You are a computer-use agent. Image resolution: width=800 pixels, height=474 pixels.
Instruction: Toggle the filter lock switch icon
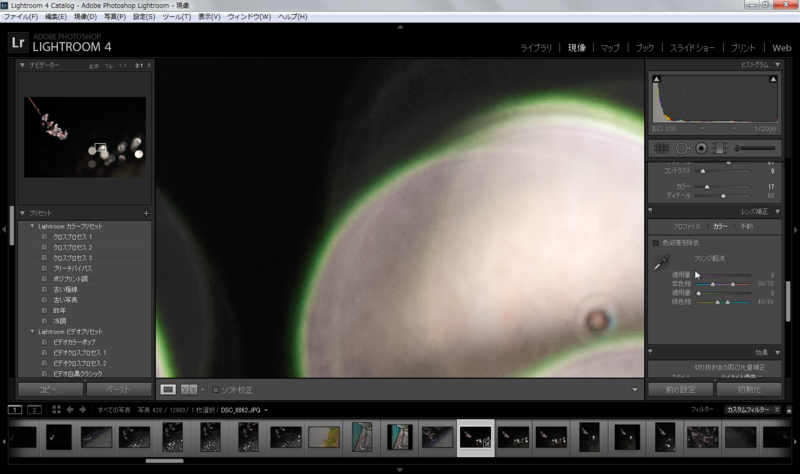(789, 410)
